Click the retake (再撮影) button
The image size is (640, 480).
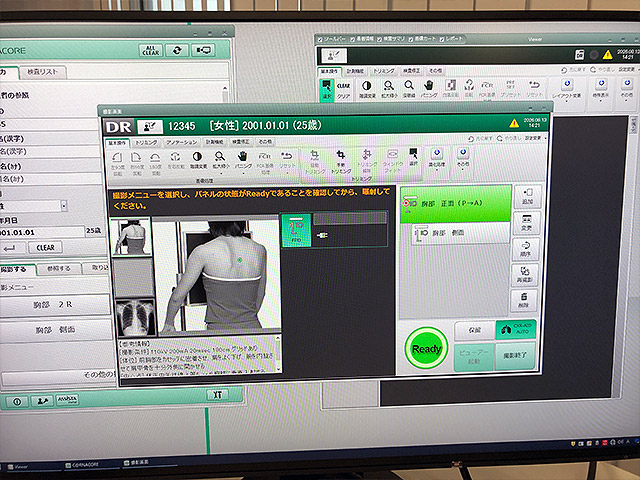coord(524,275)
